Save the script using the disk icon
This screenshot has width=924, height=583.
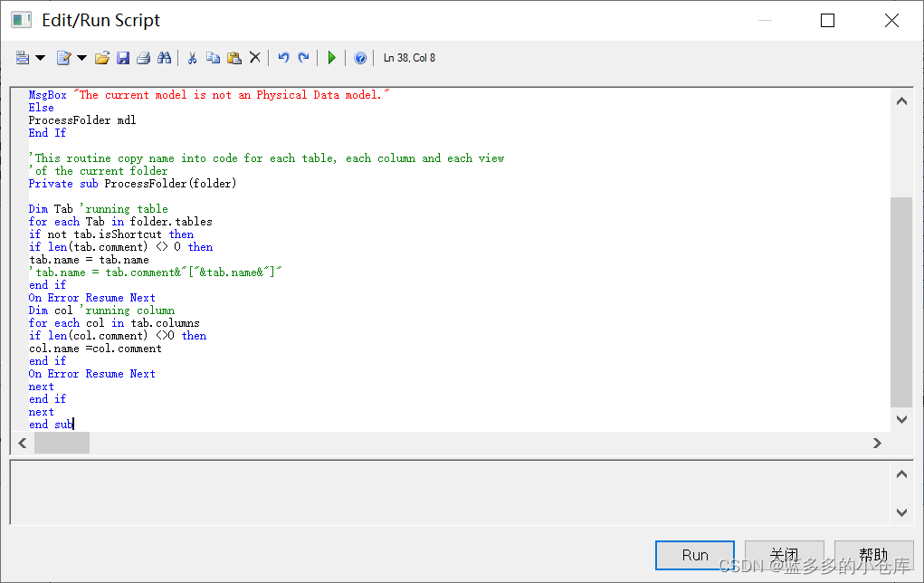123,58
